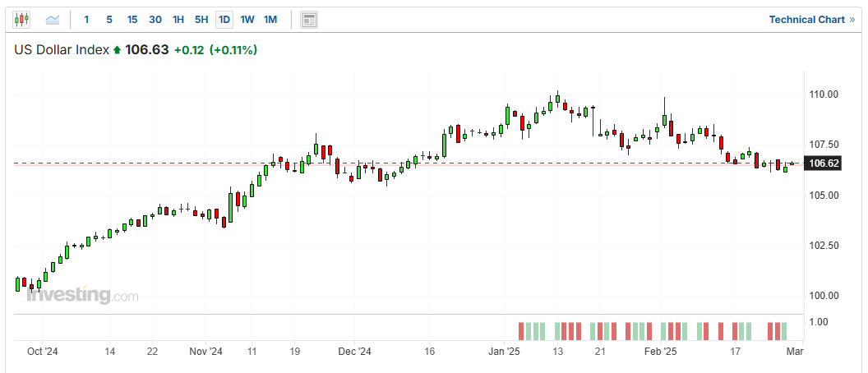Select the 1H interval
This screenshot has width=868, height=373.
point(178,20)
